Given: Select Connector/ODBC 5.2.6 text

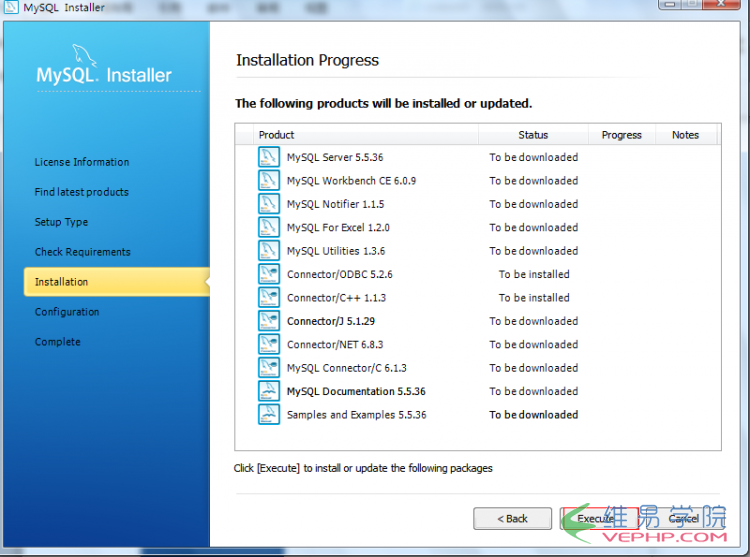Looking at the screenshot, I should click(340, 274).
